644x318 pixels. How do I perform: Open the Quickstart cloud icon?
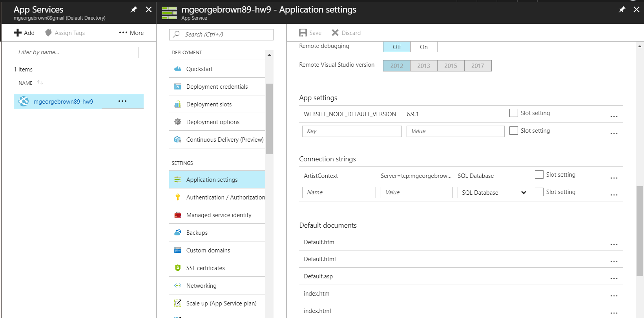point(178,69)
